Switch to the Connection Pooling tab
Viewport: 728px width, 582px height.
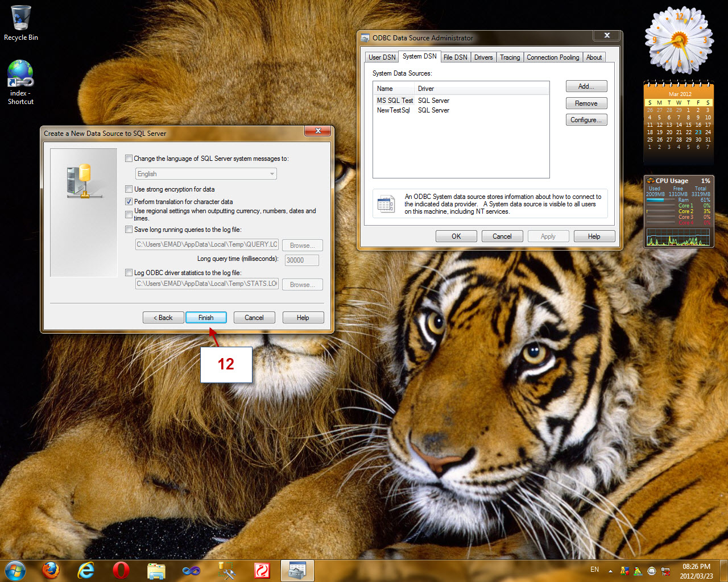tap(553, 57)
